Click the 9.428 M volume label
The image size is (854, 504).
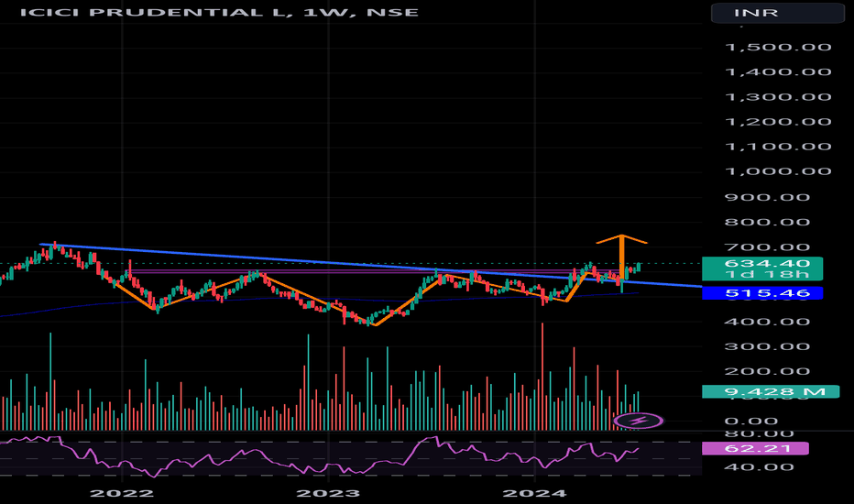tap(770, 391)
